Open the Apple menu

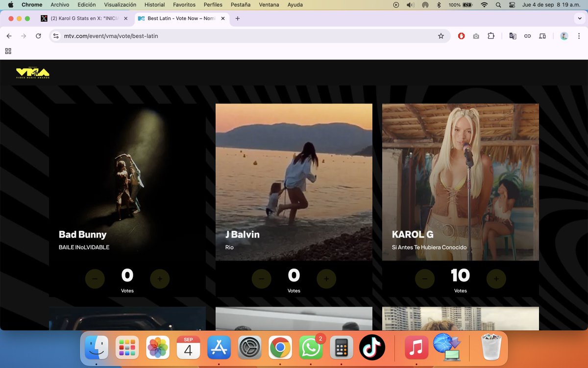pos(10,4)
